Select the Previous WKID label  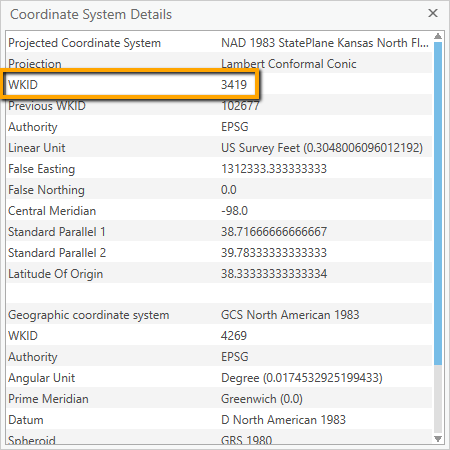47,106
